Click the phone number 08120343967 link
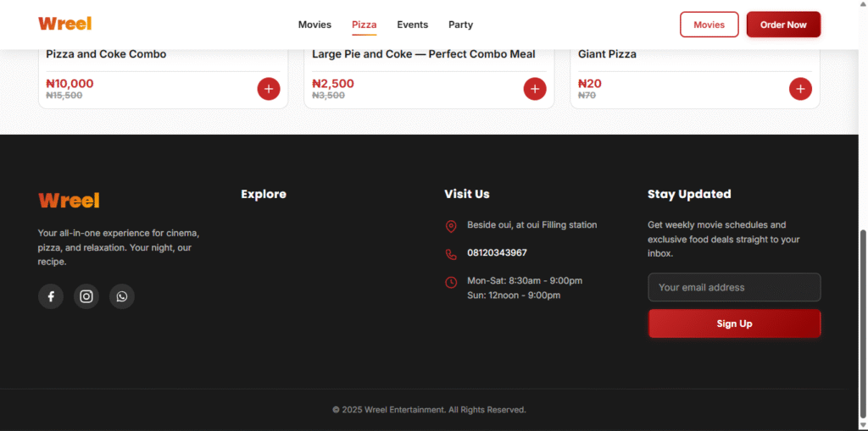Image resolution: width=868 pixels, height=431 pixels. coord(497,253)
